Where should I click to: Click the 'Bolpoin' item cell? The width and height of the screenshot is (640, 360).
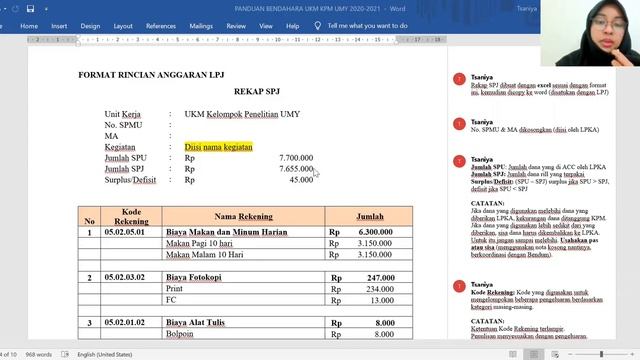point(243,334)
